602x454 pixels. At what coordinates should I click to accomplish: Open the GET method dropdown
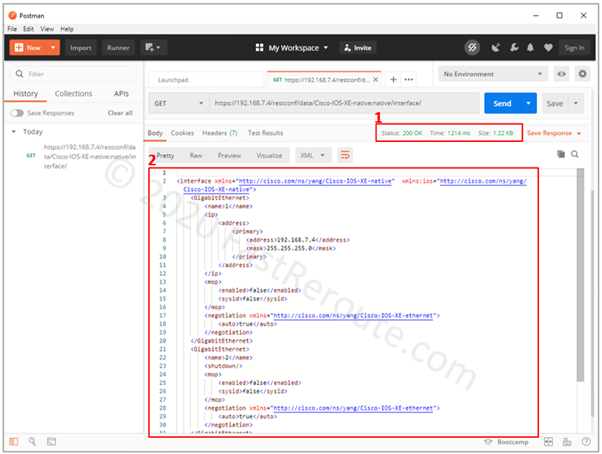179,103
